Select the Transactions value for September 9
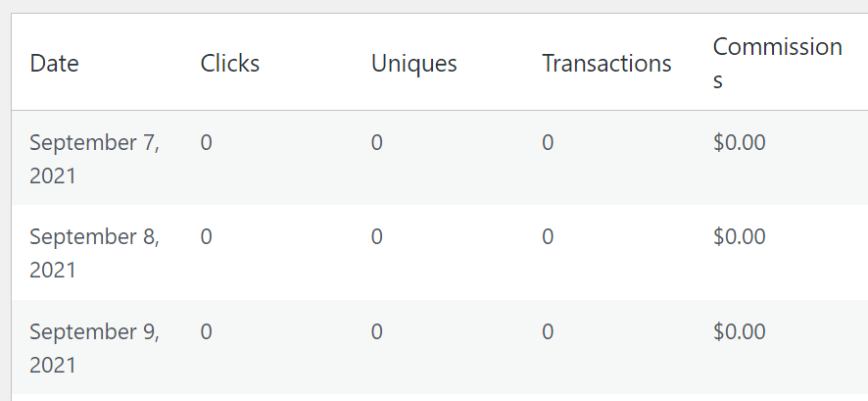 point(548,332)
